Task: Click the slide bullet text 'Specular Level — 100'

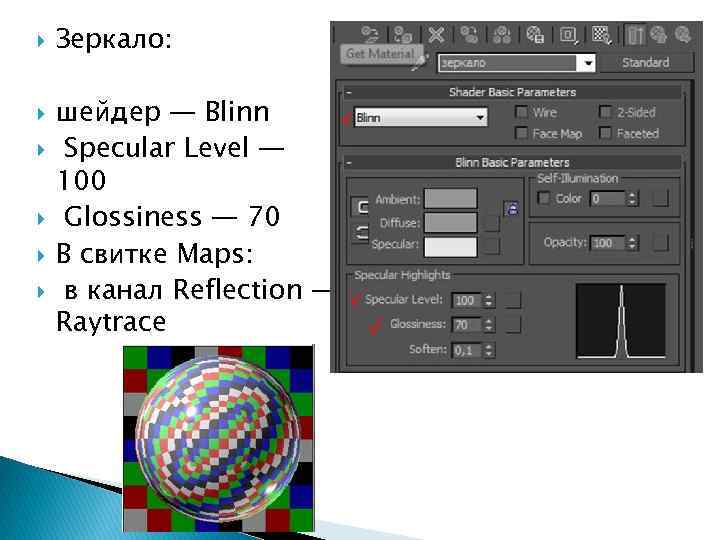Action: coord(170,163)
